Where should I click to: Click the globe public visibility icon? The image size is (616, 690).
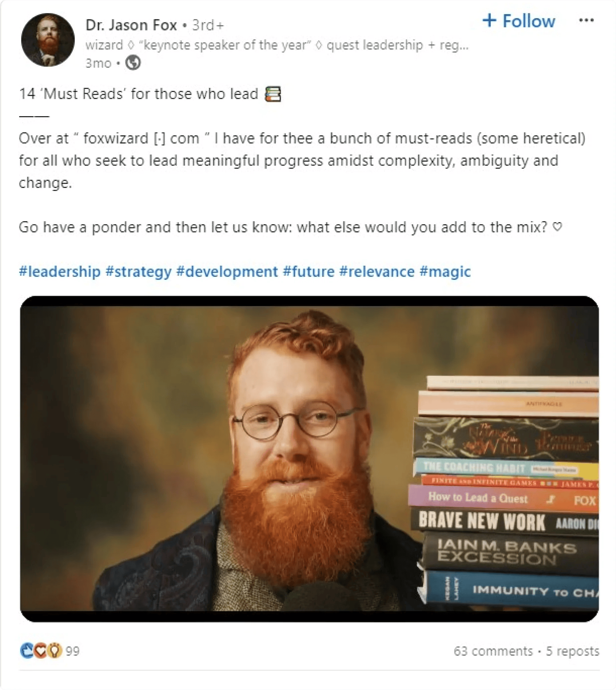coord(133,63)
